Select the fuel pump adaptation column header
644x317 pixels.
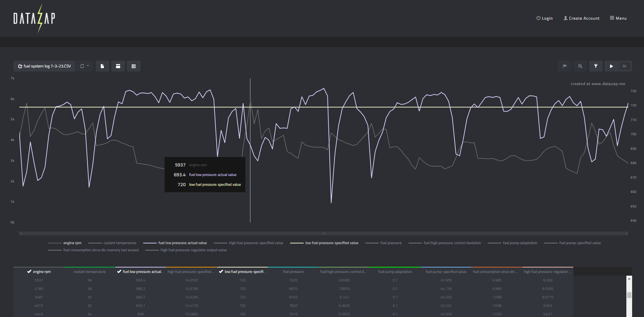pyautogui.click(x=395, y=272)
